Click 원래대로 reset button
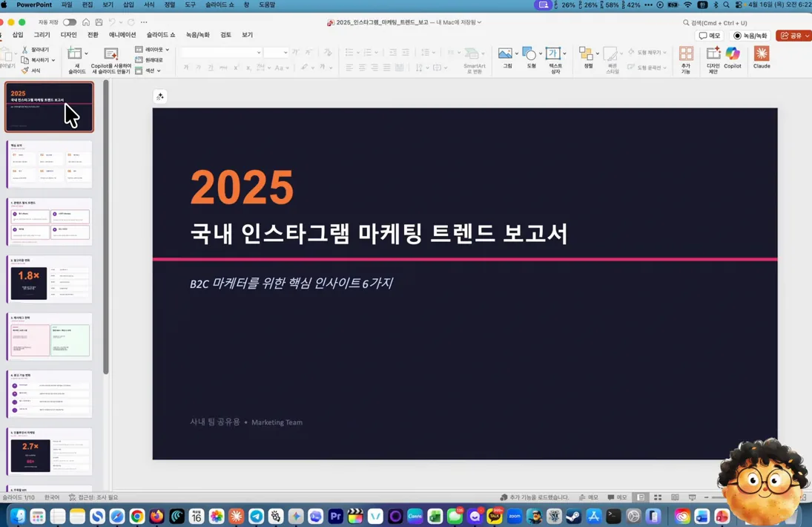Image resolution: width=812 pixels, height=527 pixels. [x=149, y=60]
